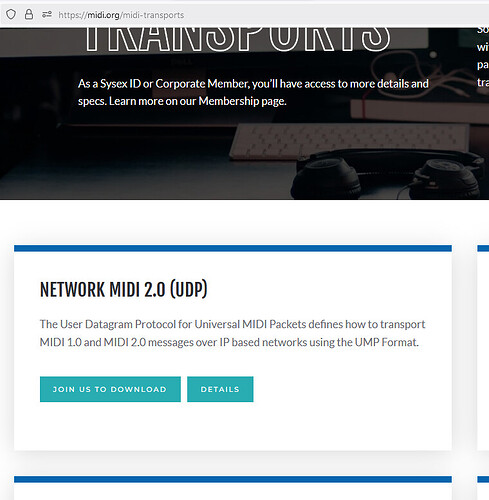Click the blue top bar of Network MIDI card
Screen dimensions: 489x500
[233, 248]
